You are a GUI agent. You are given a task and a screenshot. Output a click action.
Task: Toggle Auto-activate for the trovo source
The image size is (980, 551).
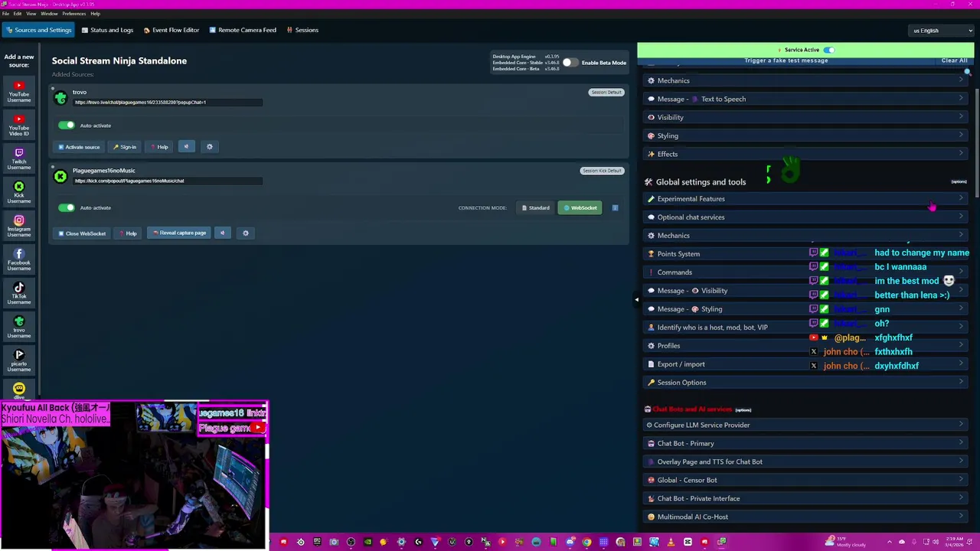point(67,126)
